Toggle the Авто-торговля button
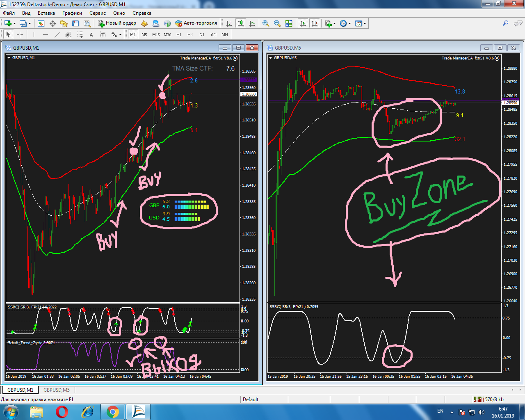This screenshot has width=525, height=420. (x=196, y=23)
